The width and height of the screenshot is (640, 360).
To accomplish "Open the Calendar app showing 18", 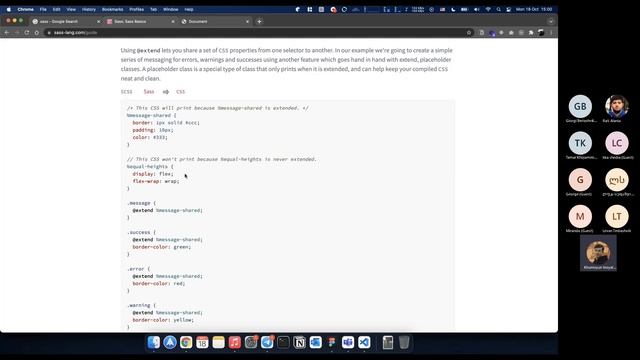I will [x=202, y=342].
